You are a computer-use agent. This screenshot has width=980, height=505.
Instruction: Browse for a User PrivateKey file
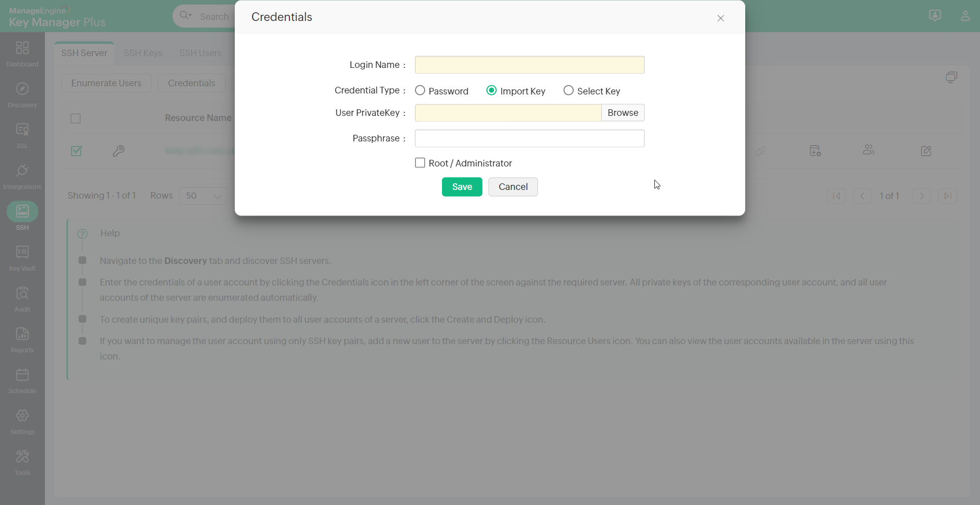point(623,112)
